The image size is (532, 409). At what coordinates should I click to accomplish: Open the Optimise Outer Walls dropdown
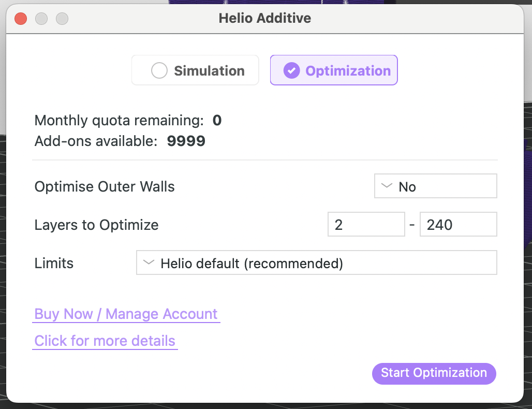435,185
